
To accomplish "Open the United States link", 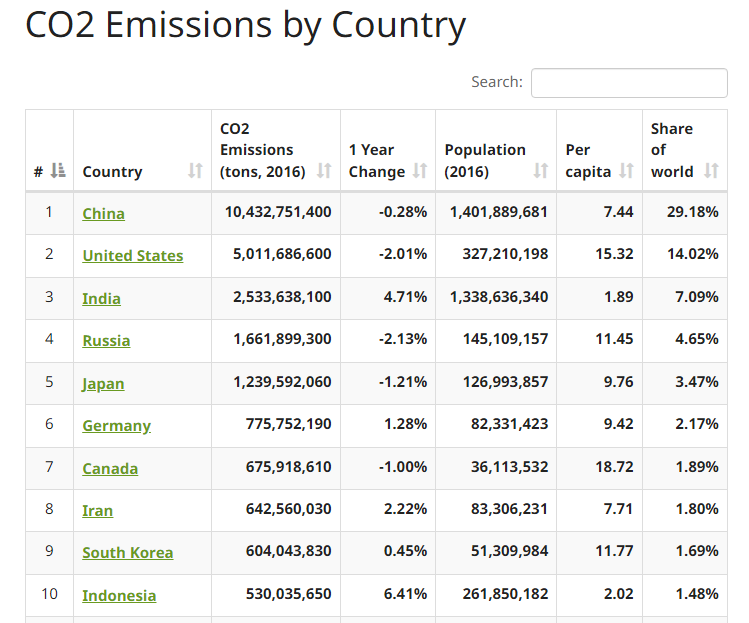I will point(132,256).
